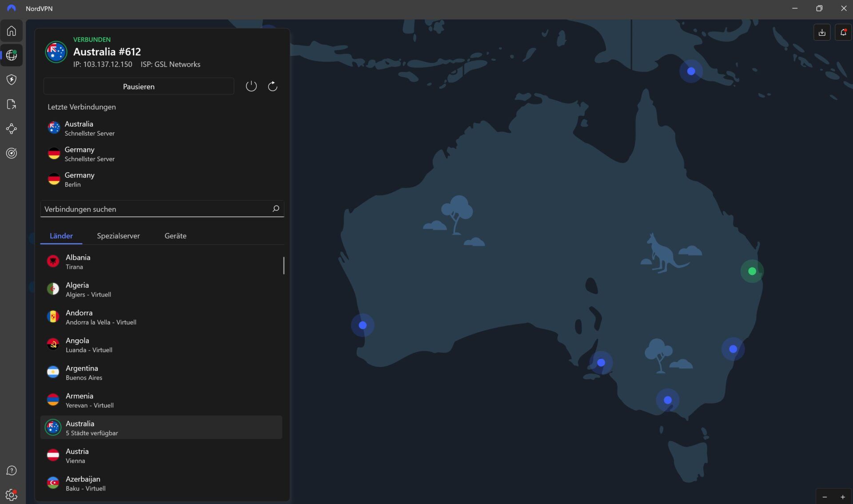Click the ISP: GSL Networks text

point(170,64)
